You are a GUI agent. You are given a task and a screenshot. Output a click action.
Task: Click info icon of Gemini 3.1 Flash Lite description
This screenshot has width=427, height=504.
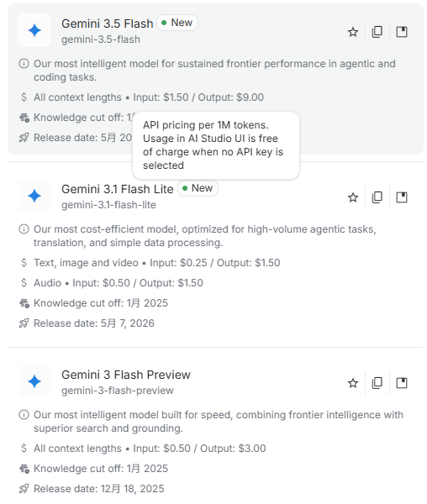click(24, 229)
